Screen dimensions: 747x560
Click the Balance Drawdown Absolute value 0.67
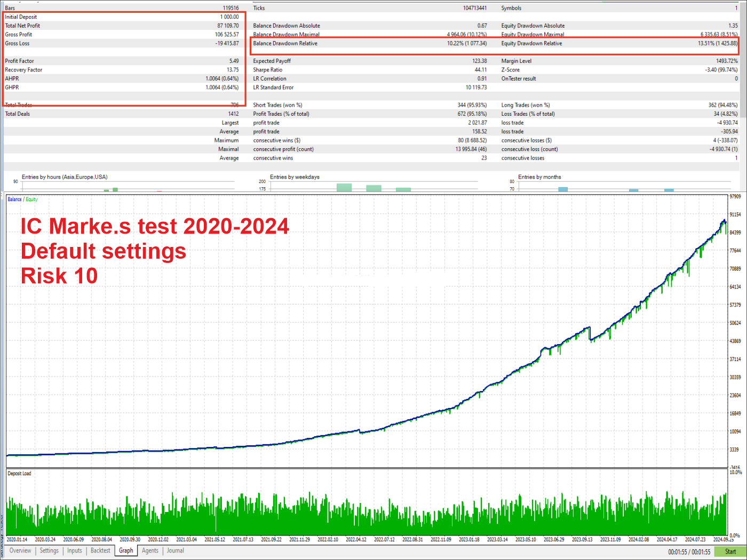[482, 26]
